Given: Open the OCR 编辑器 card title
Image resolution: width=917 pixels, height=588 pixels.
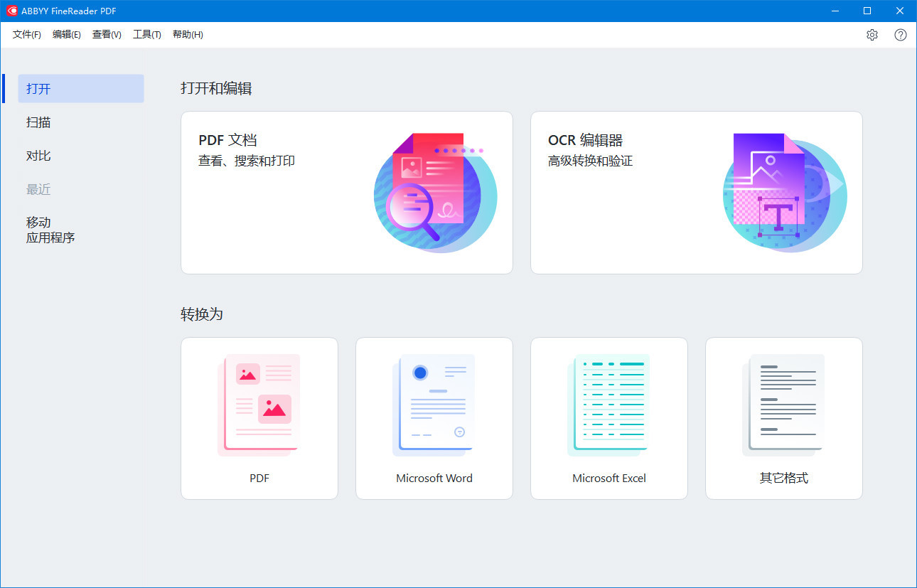Looking at the screenshot, I should click(x=586, y=140).
